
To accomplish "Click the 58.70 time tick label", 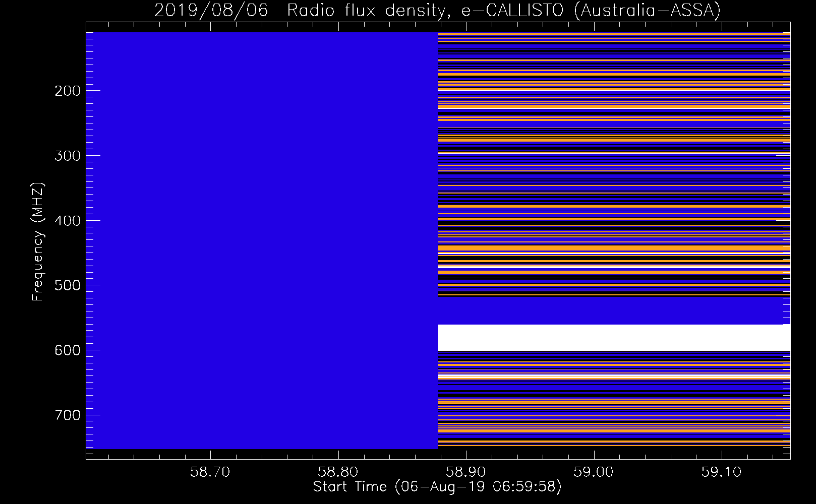I will point(210,472).
